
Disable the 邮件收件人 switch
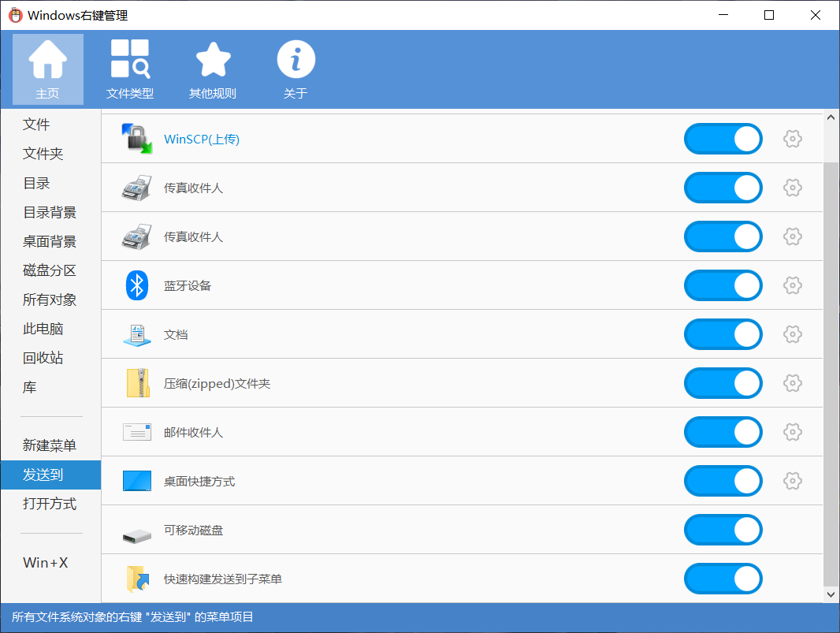click(x=723, y=432)
